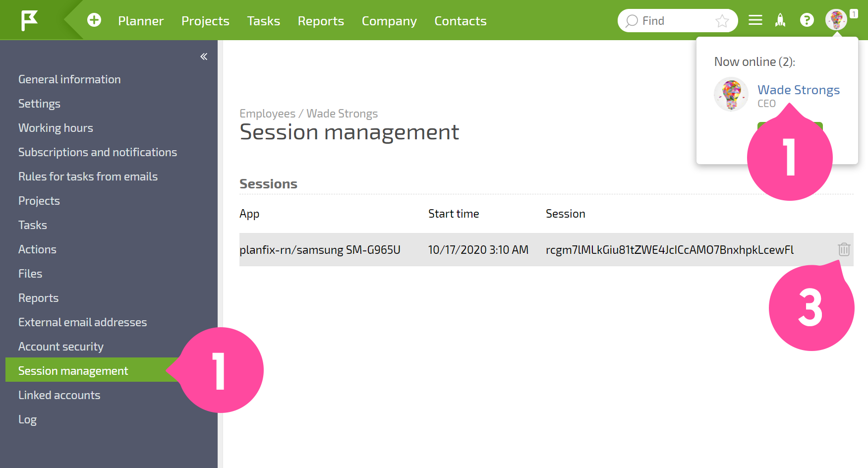This screenshot has width=868, height=468.
Task: Open Rules for tasks from emails
Action: pos(88,176)
